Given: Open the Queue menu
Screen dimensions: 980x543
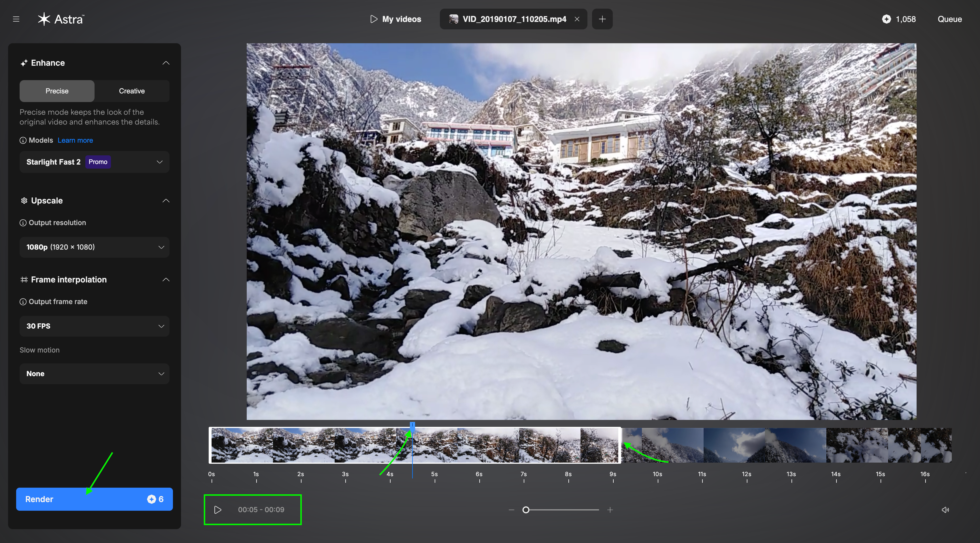Looking at the screenshot, I should tap(949, 19).
